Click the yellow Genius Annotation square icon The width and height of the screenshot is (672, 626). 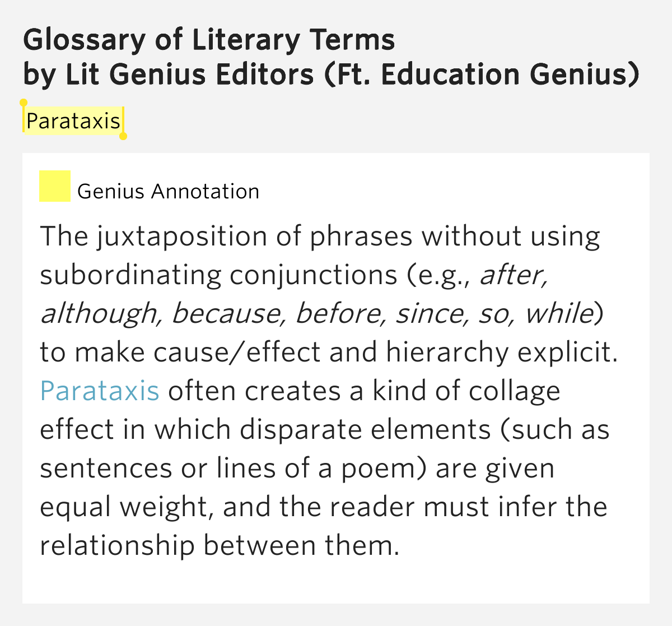[55, 186]
